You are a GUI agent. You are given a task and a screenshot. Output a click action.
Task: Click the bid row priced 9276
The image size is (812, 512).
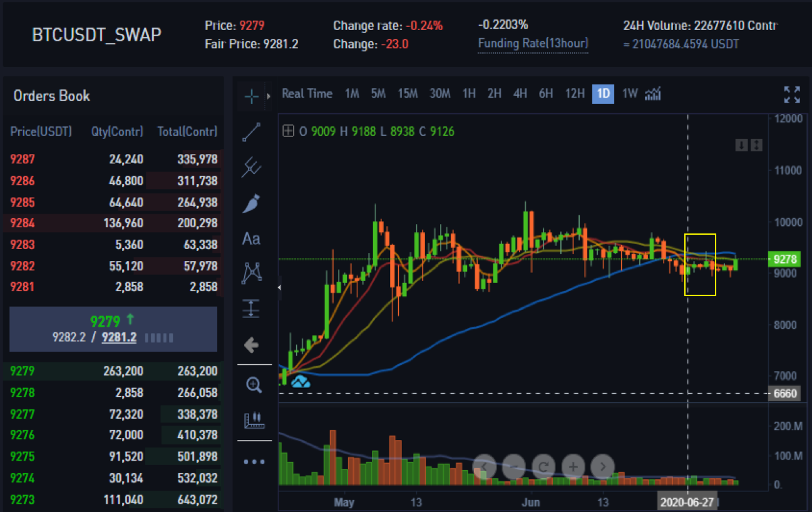point(113,435)
